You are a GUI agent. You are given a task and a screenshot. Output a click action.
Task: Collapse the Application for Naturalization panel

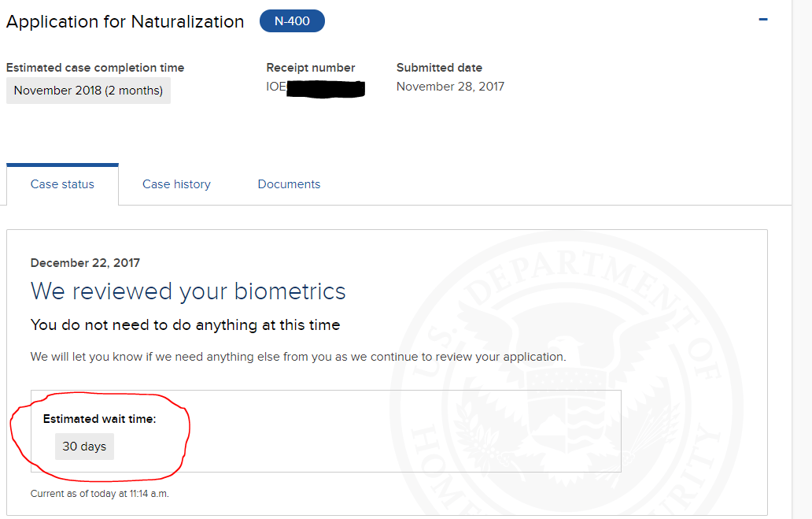[x=762, y=20]
